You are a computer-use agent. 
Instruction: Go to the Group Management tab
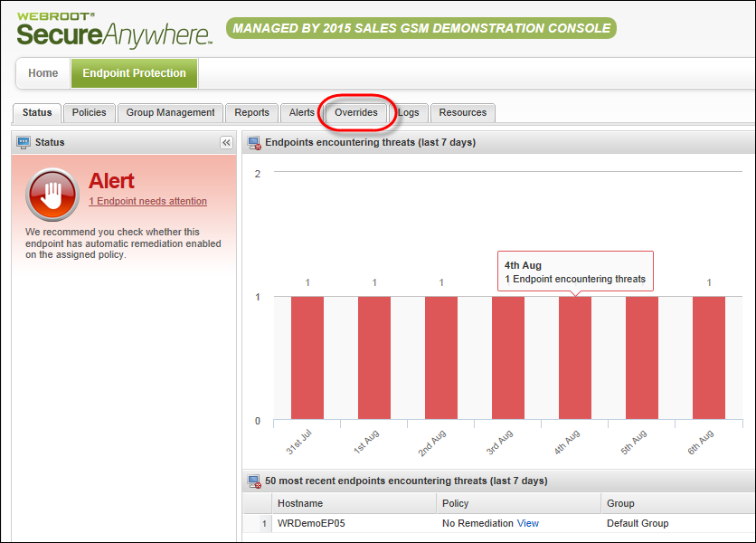click(170, 112)
